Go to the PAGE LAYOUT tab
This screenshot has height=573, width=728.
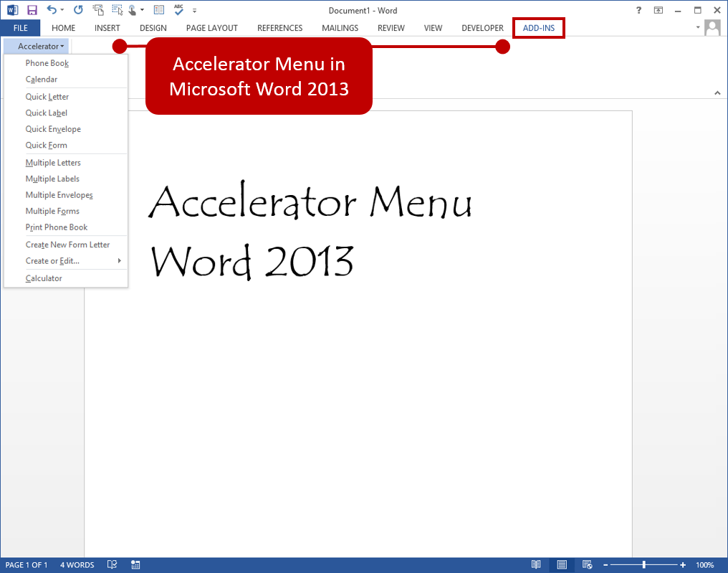(211, 28)
